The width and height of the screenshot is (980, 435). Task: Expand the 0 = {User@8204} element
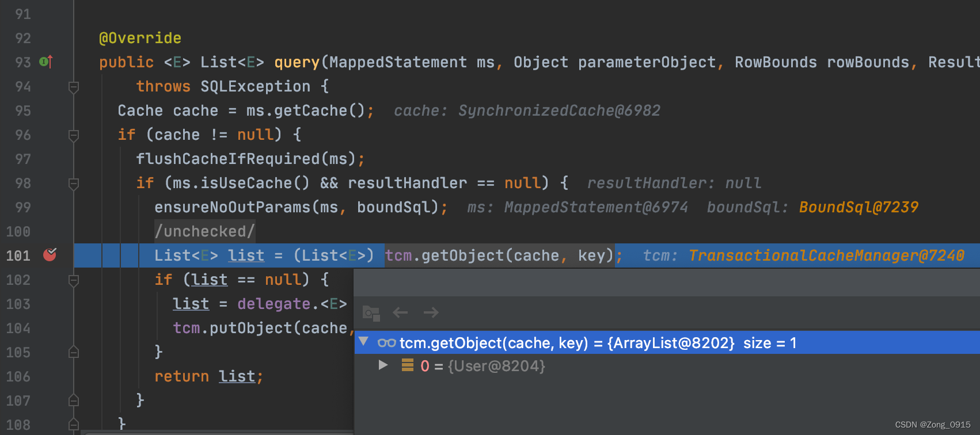[383, 365]
